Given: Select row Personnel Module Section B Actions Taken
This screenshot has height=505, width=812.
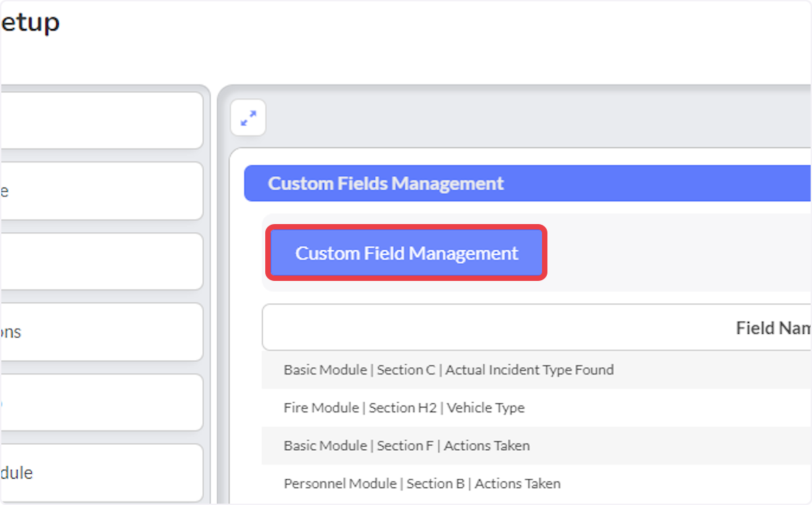Looking at the screenshot, I should click(x=537, y=483).
